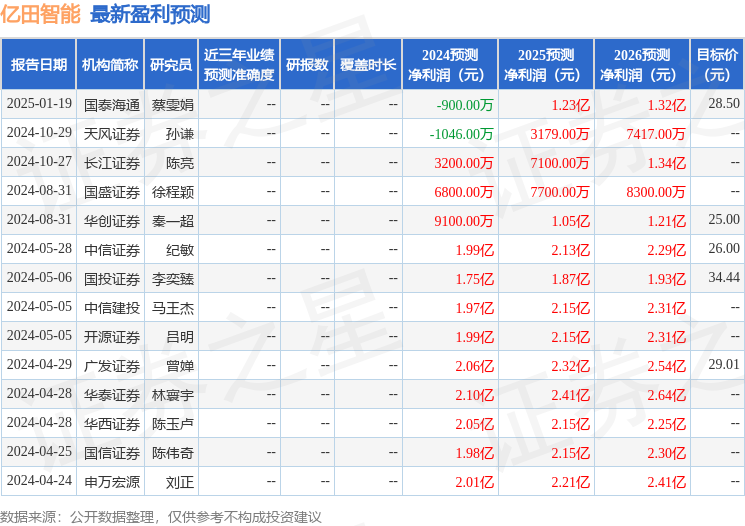Select the date cell 2024-04-25
This screenshot has height=526, width=745.
(39, 451)
